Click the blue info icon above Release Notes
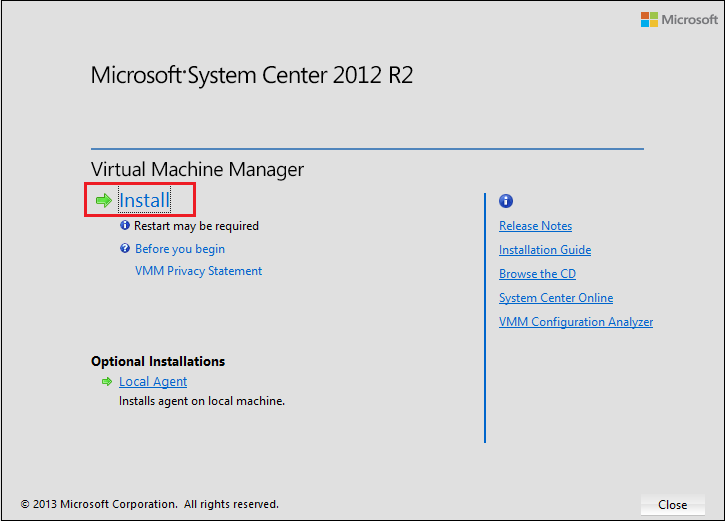The width and height of the screenshot is (725, 521). tap(506, 201)
